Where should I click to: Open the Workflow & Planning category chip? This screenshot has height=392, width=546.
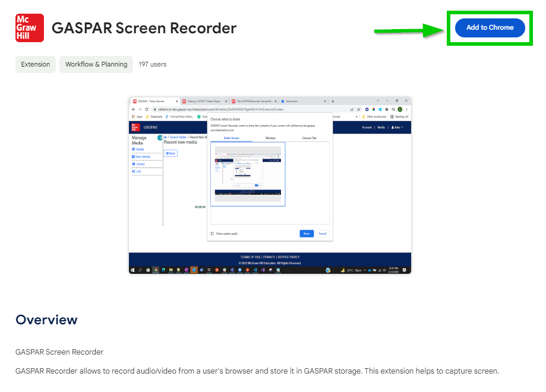[x=96, y=64]
